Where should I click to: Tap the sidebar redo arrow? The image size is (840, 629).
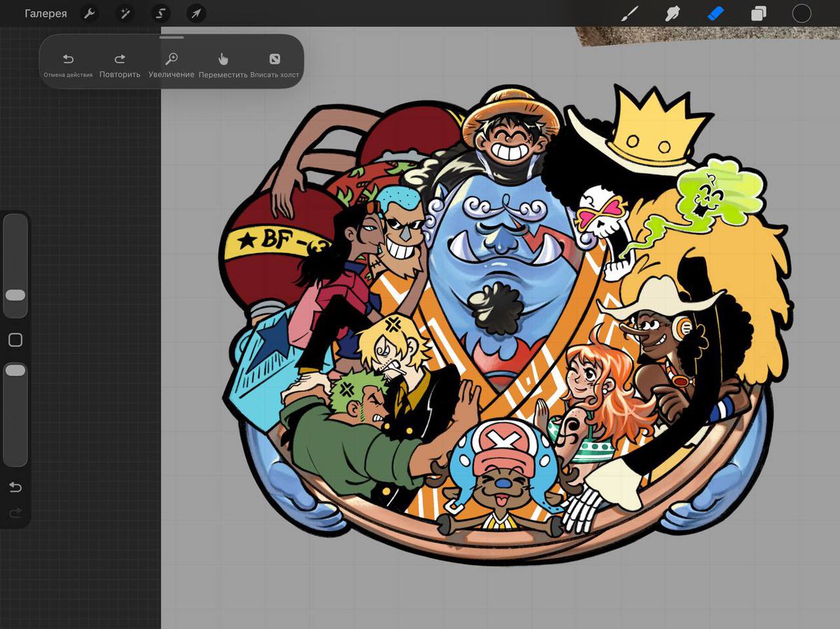coord(15,514)
